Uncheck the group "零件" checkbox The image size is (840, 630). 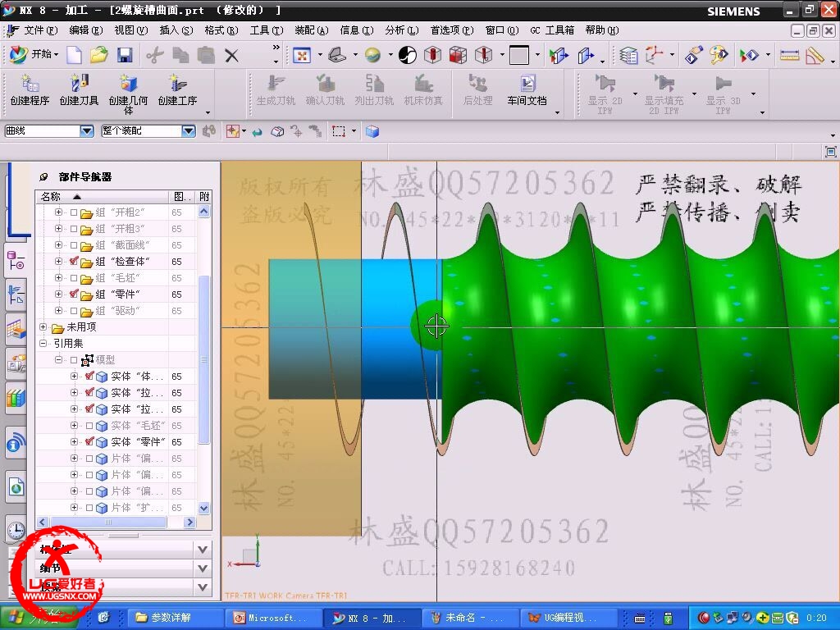tap(74, 294)
